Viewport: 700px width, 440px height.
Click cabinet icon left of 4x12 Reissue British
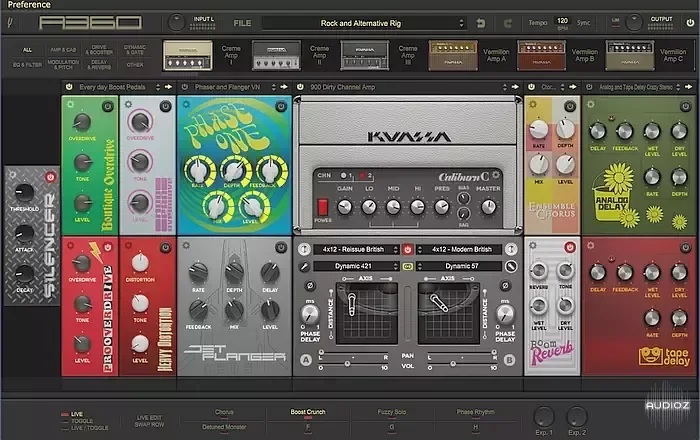pos(304,249)
